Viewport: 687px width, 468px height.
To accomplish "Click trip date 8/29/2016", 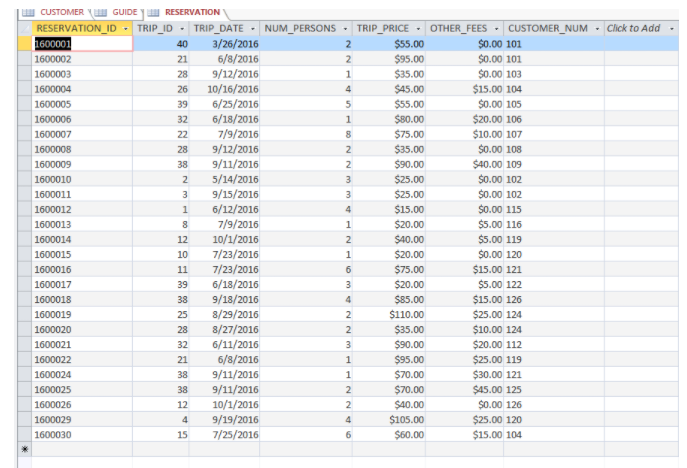I will [x=224, y=315].
